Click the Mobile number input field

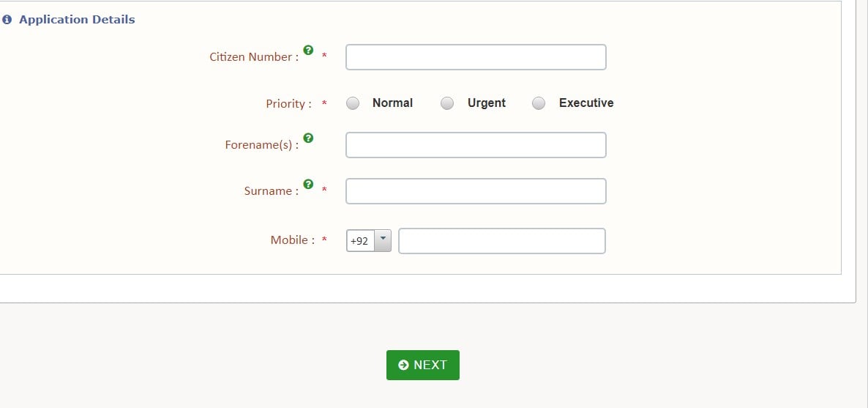click(x=502, y=241)
